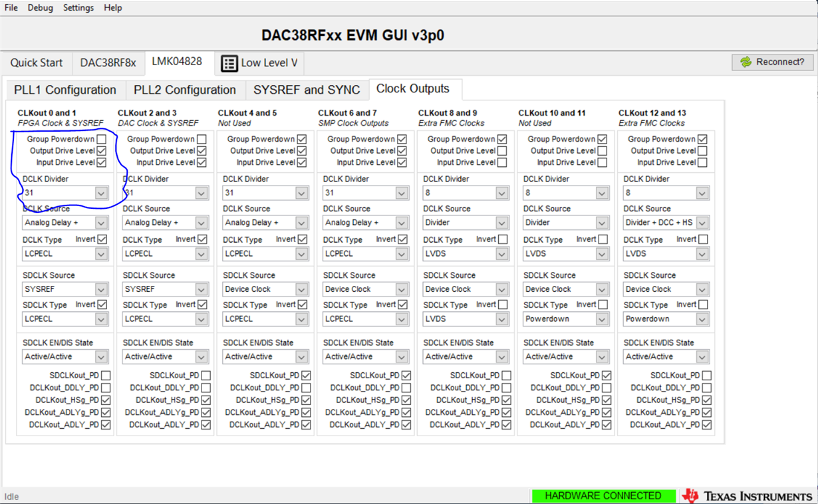Screen dimensions: 818x504
Task: Toggle Group Powerdown for CLKout 4 and 5
Action: pyautogui.click(x=302, y=139)
